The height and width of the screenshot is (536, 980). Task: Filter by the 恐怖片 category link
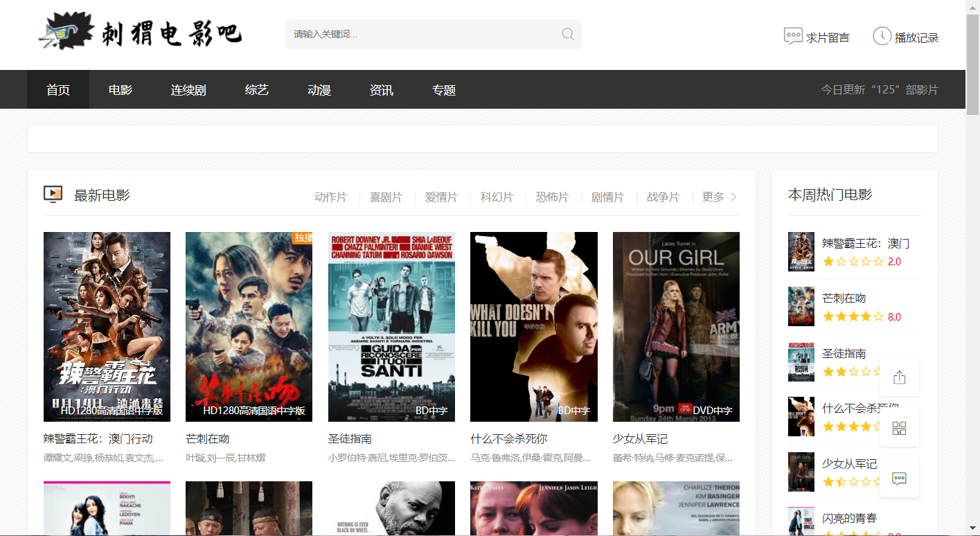(552, 197)
